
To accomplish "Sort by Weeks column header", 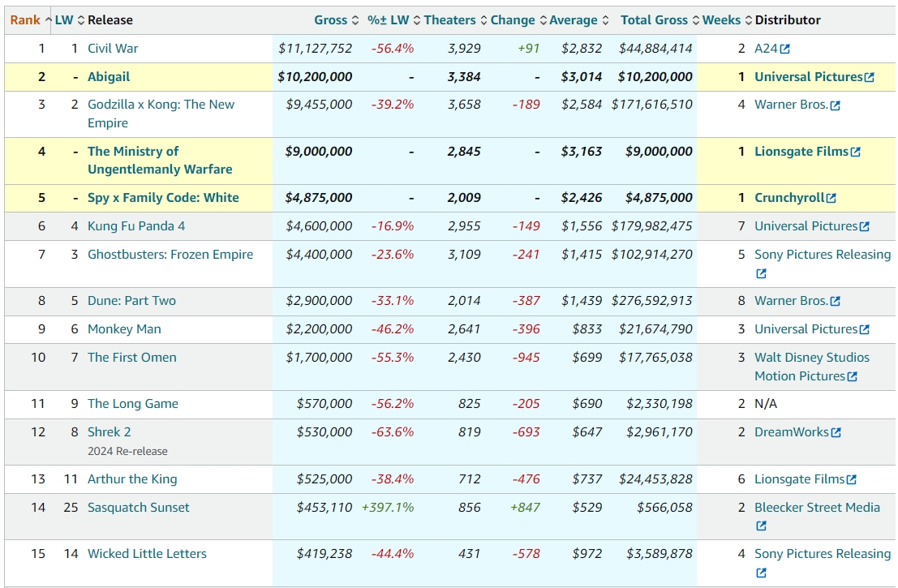I will [727, 20].
